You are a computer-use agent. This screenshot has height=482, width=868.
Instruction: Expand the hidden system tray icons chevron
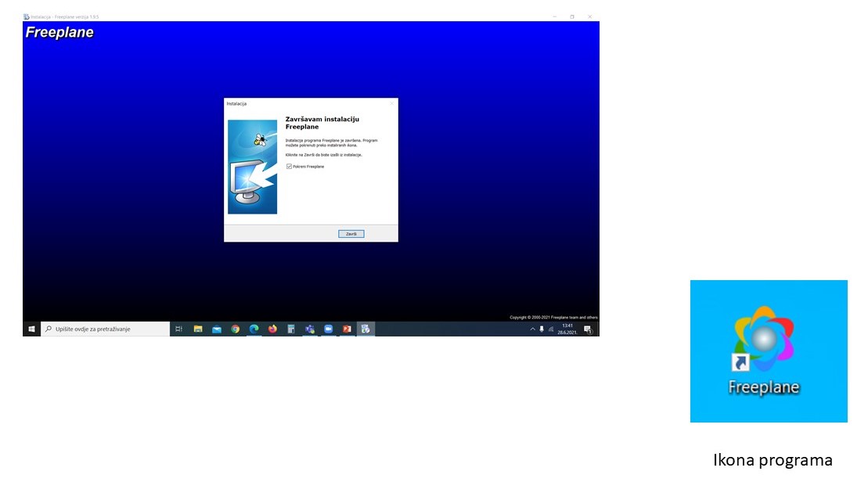pos(532,329)
